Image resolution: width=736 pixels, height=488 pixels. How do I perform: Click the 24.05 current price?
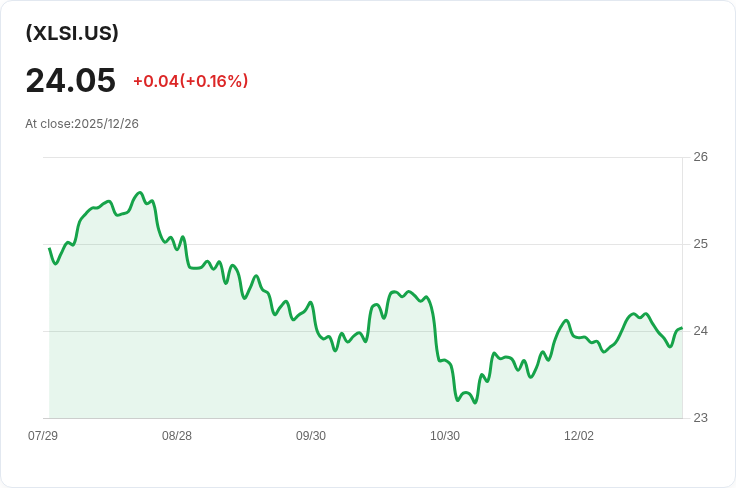[x=70, y=80]
